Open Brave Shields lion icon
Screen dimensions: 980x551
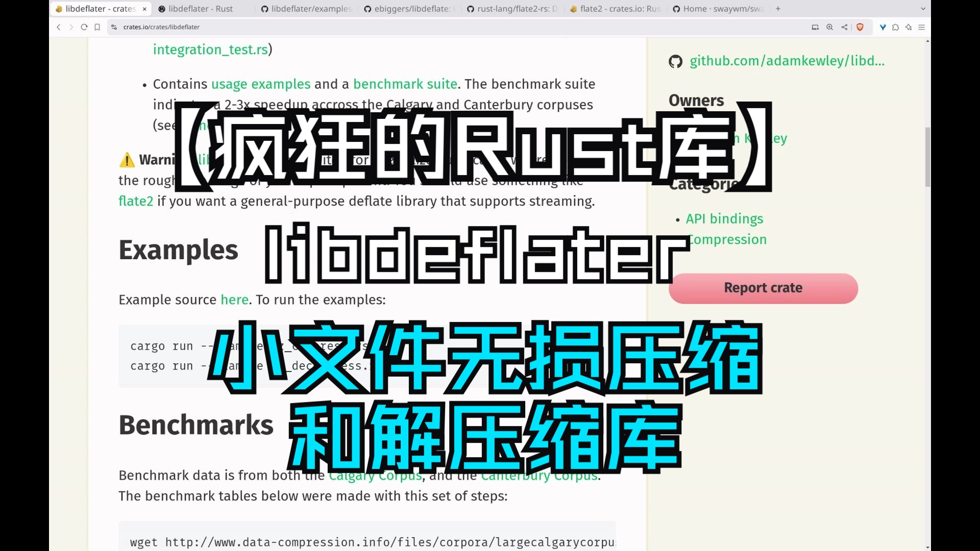860,27
